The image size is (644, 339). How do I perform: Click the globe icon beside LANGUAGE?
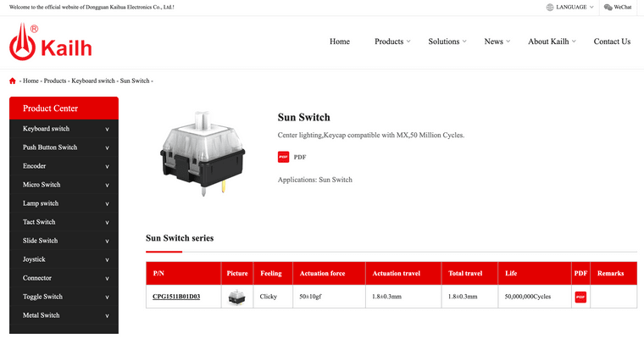click(x=550, y=7)
